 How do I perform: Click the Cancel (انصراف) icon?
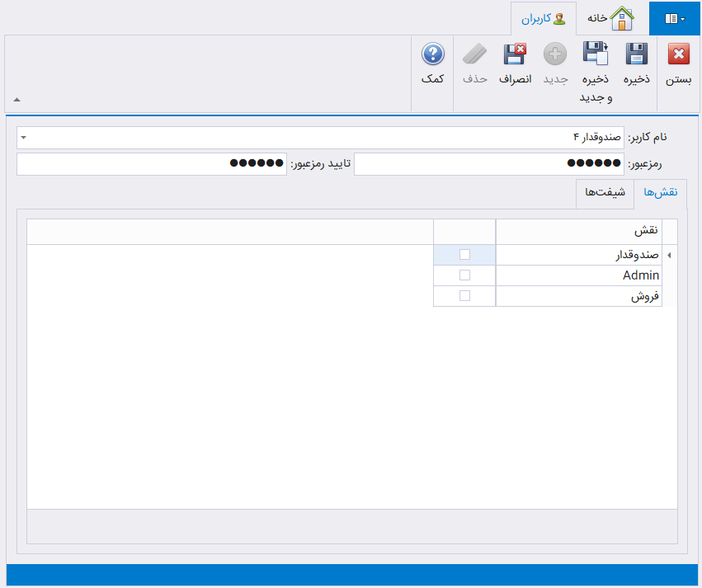pos(515,55)
